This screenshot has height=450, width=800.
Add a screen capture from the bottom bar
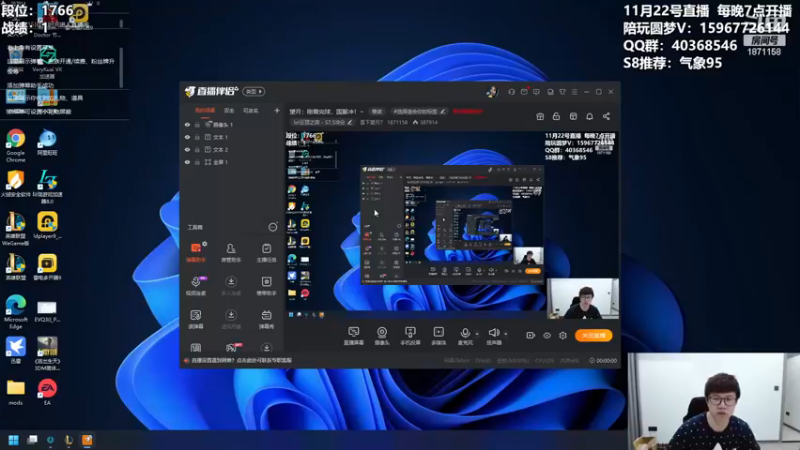354,336
